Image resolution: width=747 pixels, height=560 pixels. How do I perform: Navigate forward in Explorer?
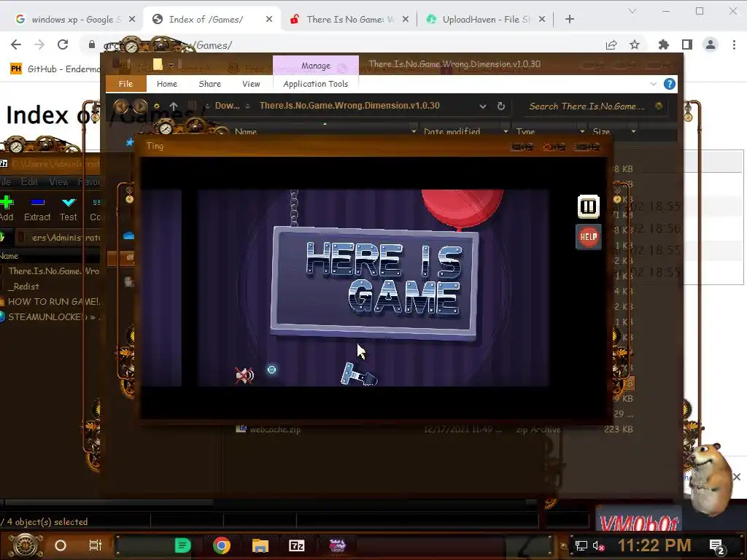tap(139, 106)
